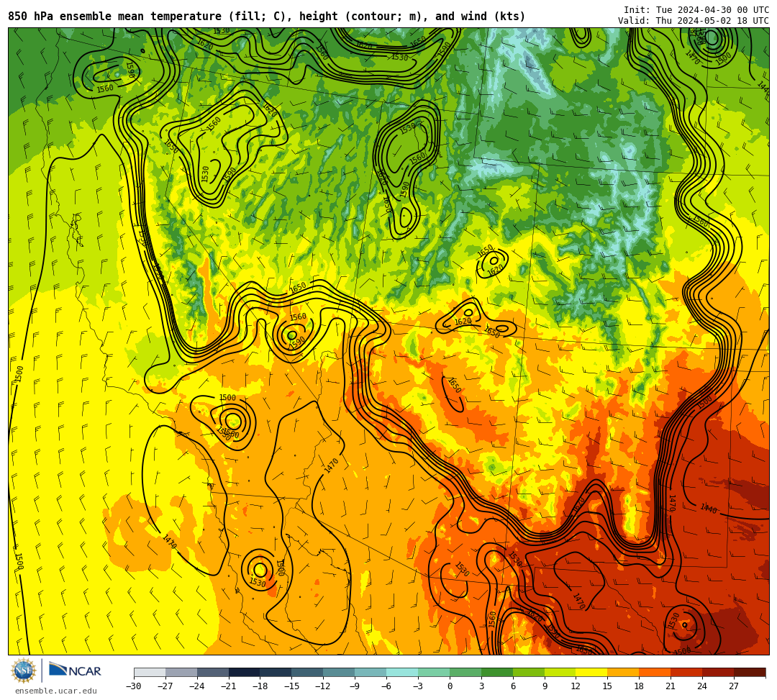Click the -12 colorbar tick label
Image resolution: width=777 pixels, height=700 pixels.
coord(323,686)
